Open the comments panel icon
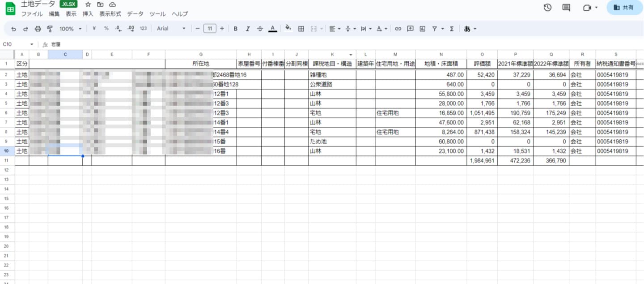The width and height of the screenshot is (644, 284). tap(566, 8)
